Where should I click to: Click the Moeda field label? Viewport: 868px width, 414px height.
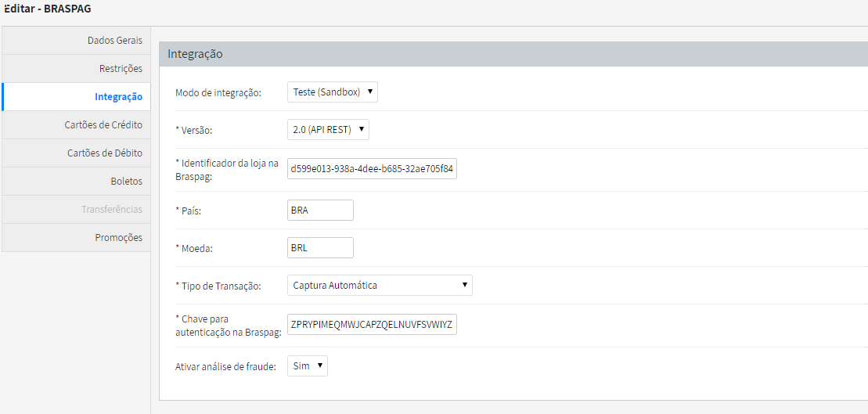[x=194, y=249]
